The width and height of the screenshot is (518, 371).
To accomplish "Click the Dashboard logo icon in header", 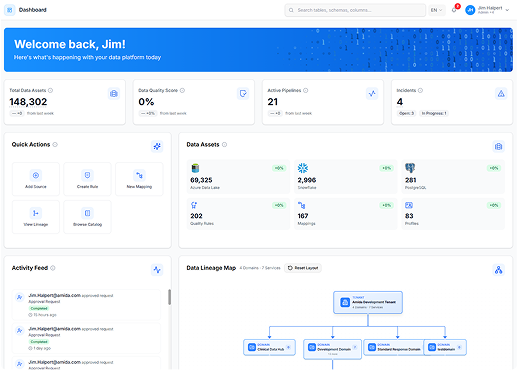I will pos(9,10).
